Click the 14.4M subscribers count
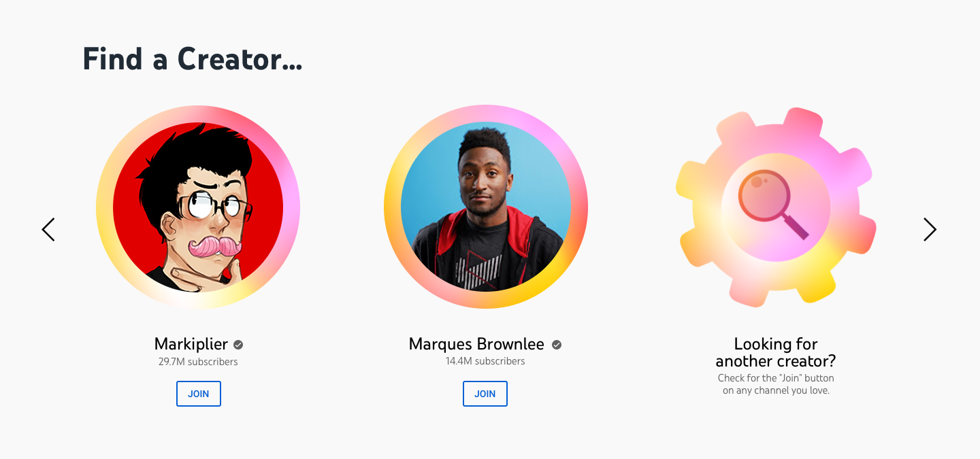 click(485, 361)
